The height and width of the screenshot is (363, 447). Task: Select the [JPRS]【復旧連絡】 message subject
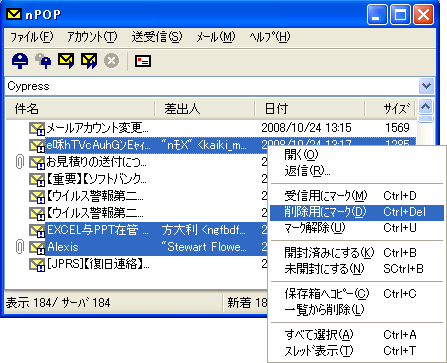coord(98,264)
